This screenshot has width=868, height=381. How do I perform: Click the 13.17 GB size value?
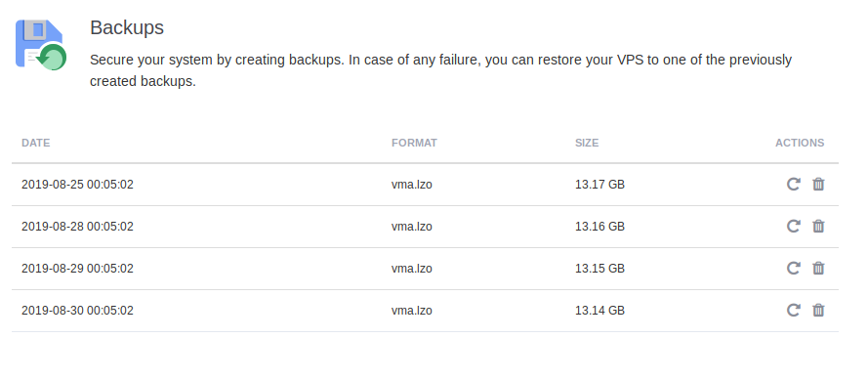[x=600, y=185]
